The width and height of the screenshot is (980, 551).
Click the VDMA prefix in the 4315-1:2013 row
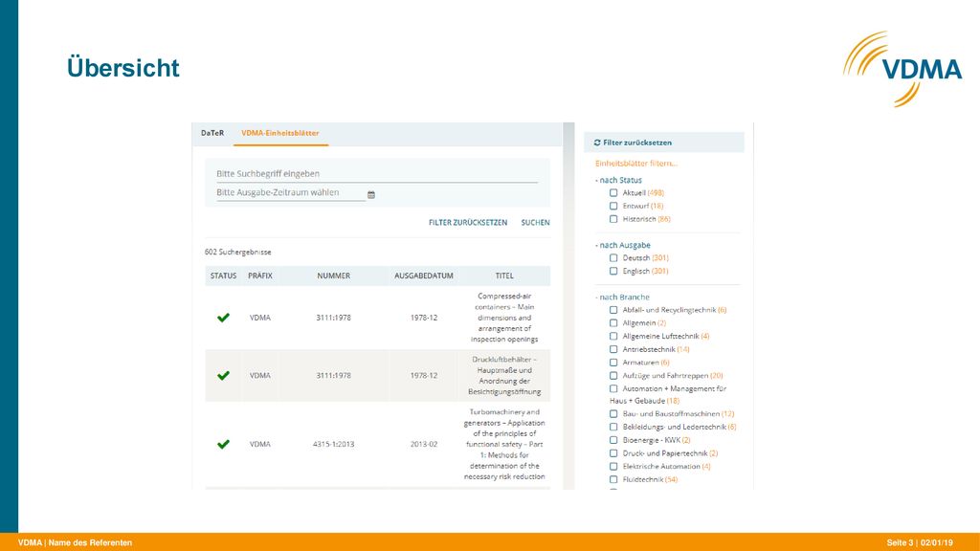pos(260,444)
